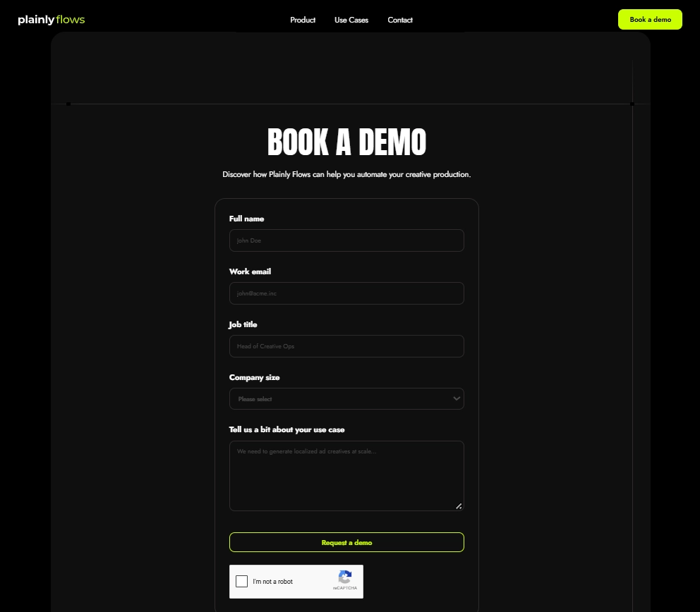Viewport: 700px width, 612px height.
Task: Click the Full name label
Action: [x=246, y=219]
